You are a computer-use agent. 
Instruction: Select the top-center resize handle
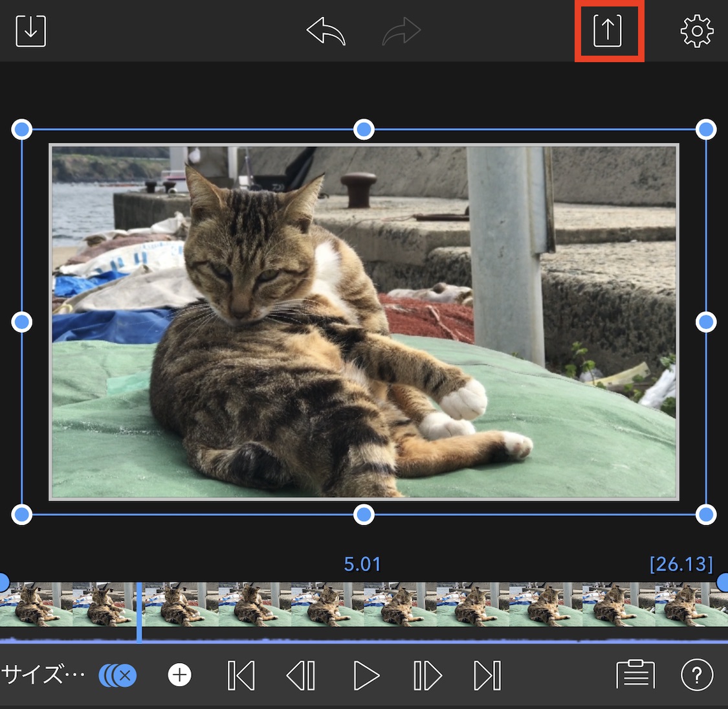[364, 129]
